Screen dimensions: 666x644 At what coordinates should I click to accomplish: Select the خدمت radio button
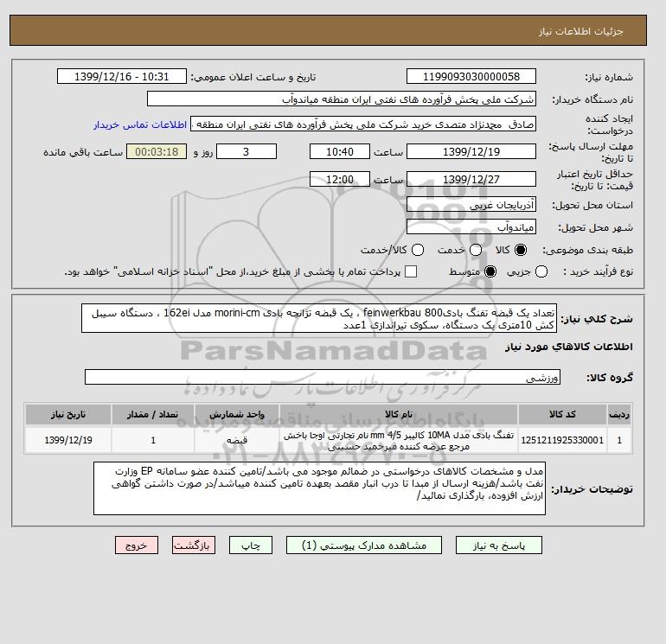click(x=476, y=250)
